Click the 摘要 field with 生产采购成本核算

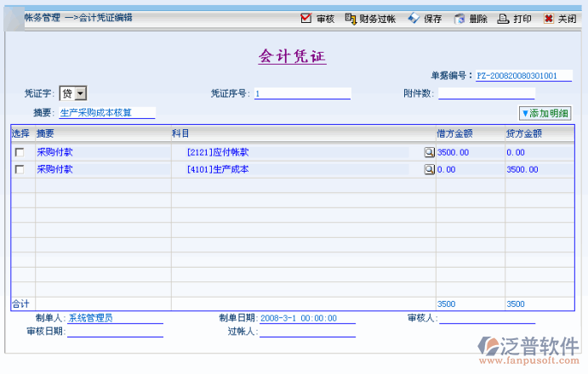106,112
